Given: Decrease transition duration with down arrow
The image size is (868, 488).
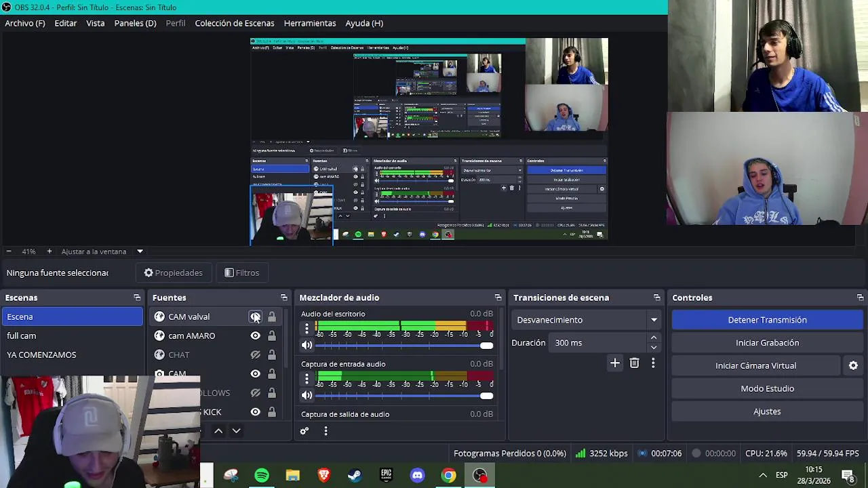Looking at the screenshot, I should pos(654,347).
